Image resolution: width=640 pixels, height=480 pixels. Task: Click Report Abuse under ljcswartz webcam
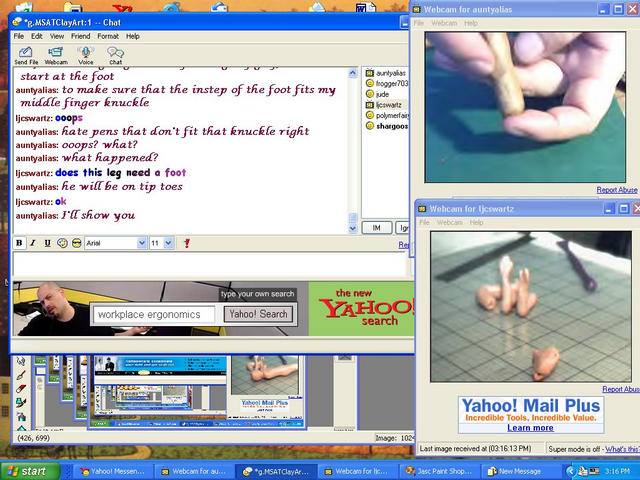coord(621,389)
